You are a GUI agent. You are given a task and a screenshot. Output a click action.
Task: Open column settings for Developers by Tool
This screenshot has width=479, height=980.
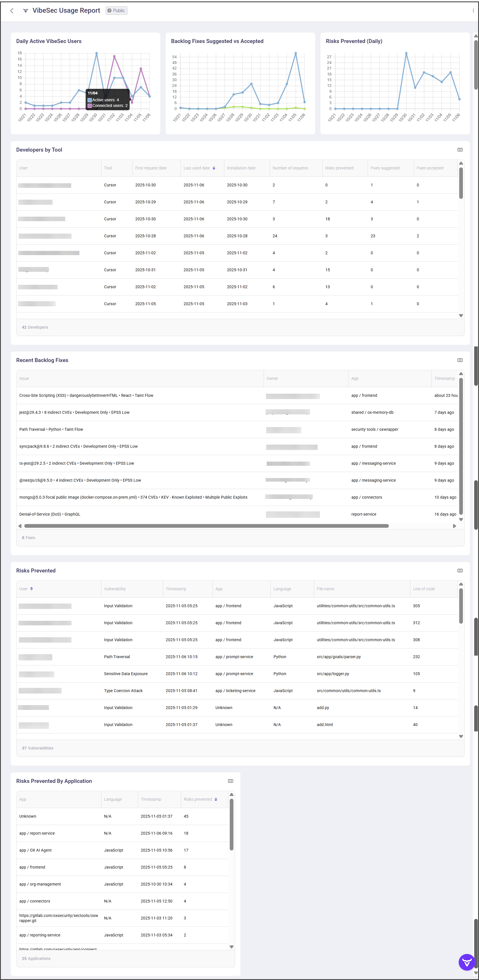(x=460, y=150)
